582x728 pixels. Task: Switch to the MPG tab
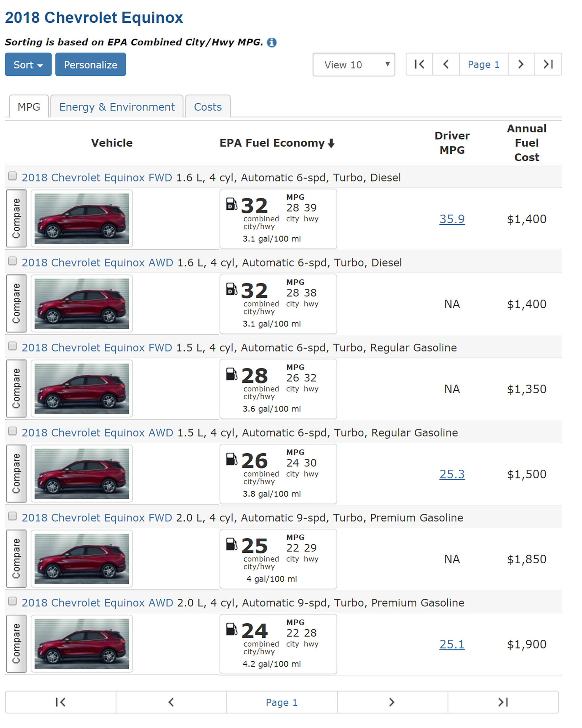[x=29, y=107]
